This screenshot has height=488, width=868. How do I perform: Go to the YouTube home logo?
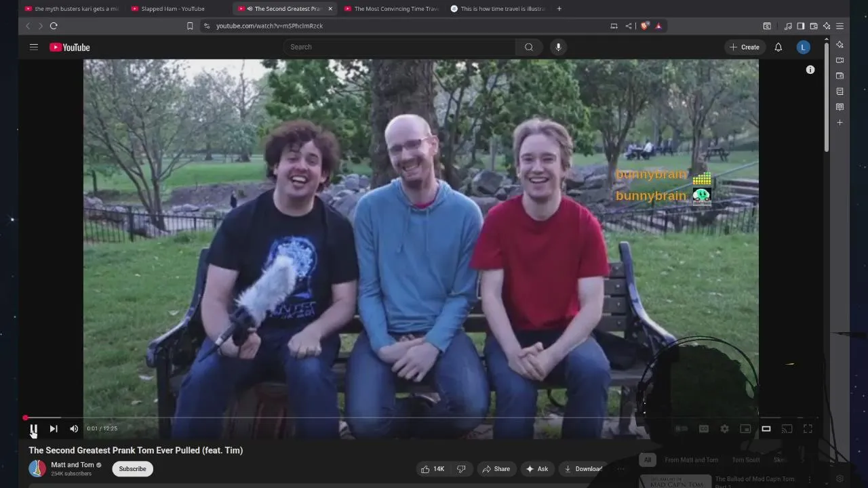tap(69, 47)
